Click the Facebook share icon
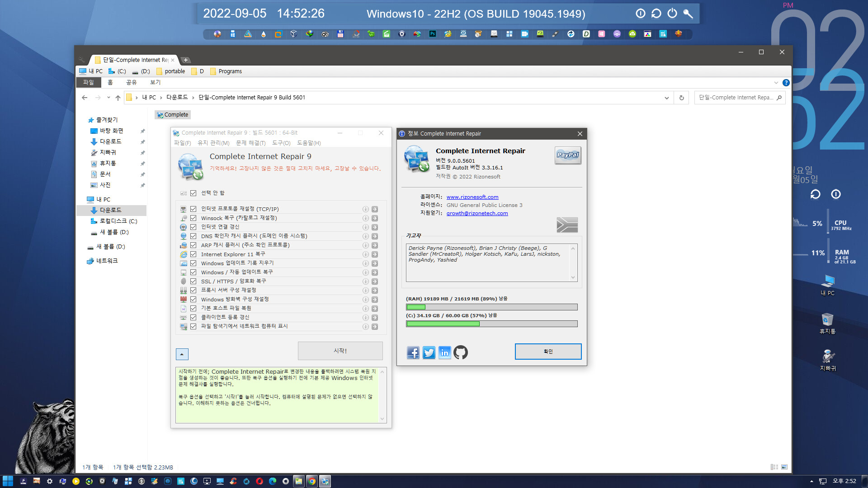 point(413,351)
